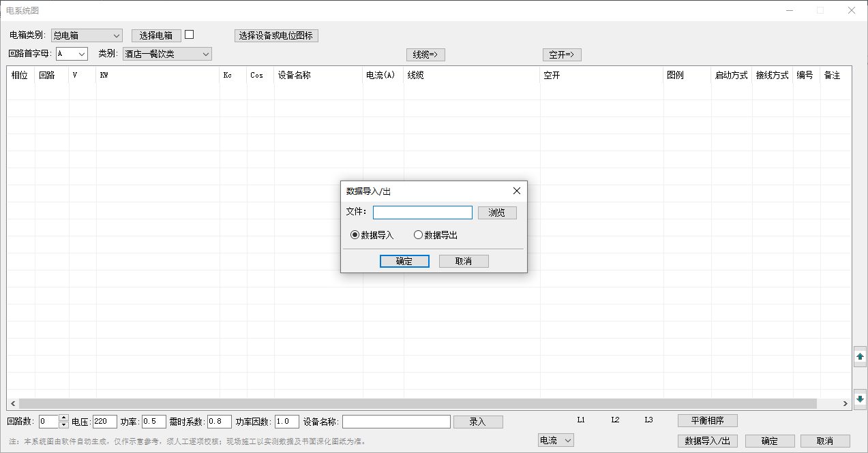Click the scrollbar right arrow
Image resolution: width=868 pixels, height=453 pixels.
[845, 404]
